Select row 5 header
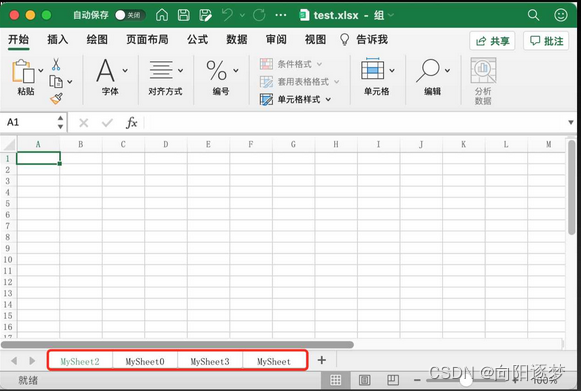This screenshot has height=391, width=581. (x=8, y=203)
